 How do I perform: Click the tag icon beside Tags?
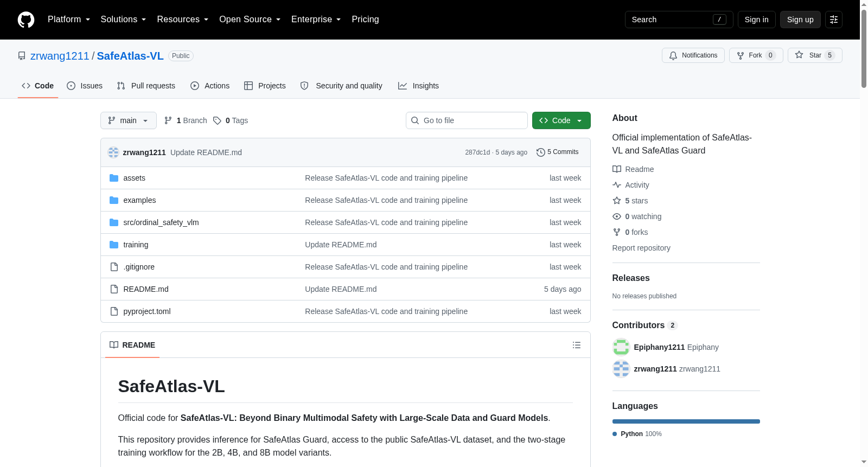pos(217,120)
